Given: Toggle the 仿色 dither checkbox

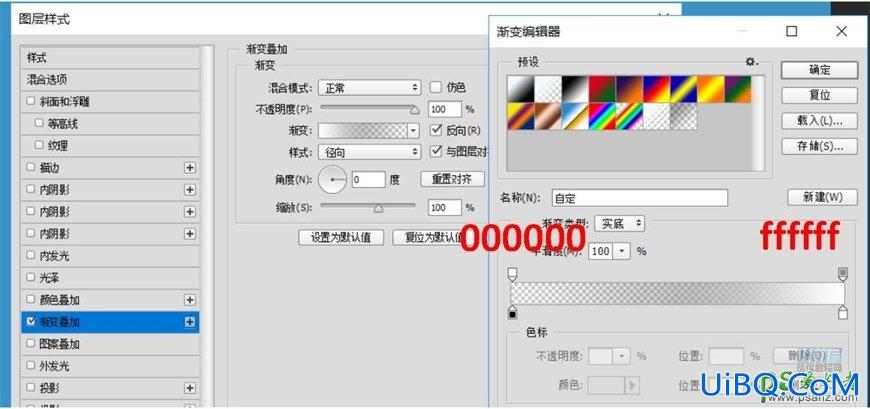Looking at the screenshot, I should click(436, 87).
